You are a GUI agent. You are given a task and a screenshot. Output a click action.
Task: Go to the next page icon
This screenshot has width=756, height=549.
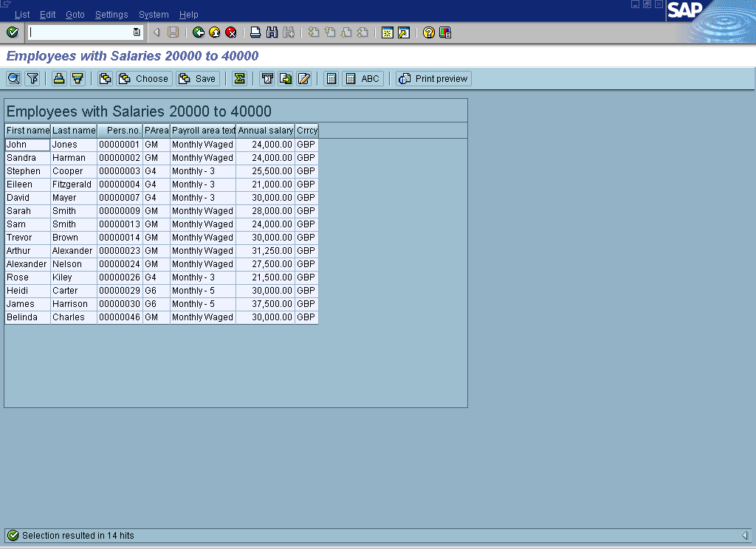[346, 32]
